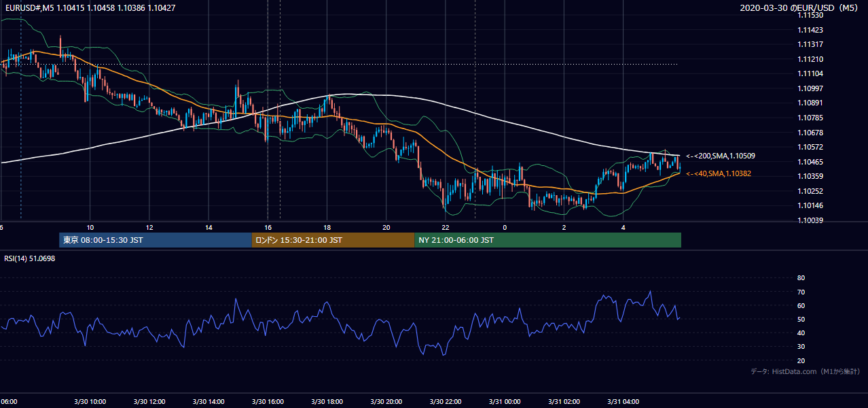This screenshot has height=408, width=868.
Task: Click the RSI scale value 50
Action: [x=801, y=320]
